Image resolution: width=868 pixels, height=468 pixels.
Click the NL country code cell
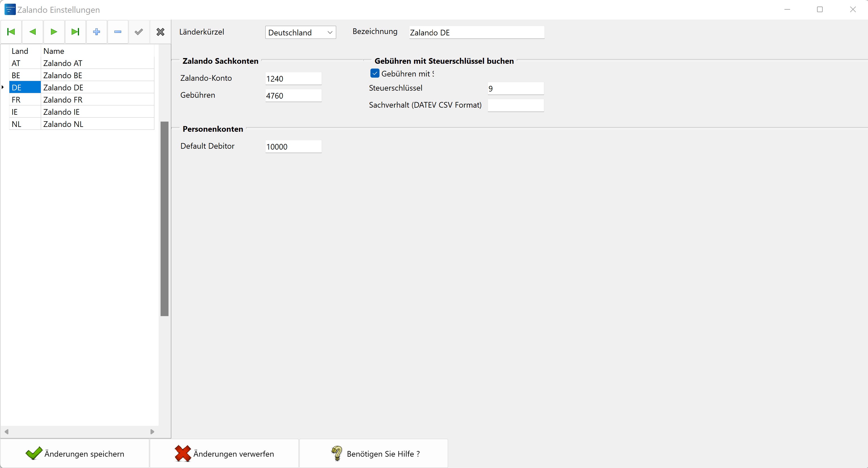pos(25,124)
